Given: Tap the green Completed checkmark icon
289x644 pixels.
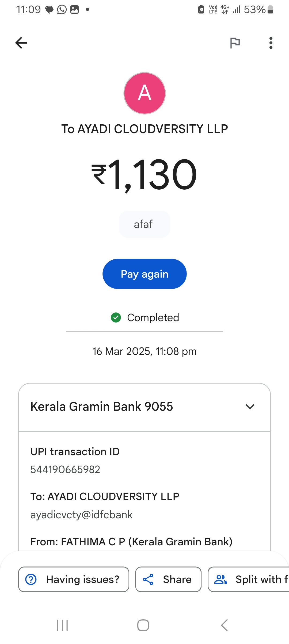Looking at the screenshot, I should click(x=116, y=317).
